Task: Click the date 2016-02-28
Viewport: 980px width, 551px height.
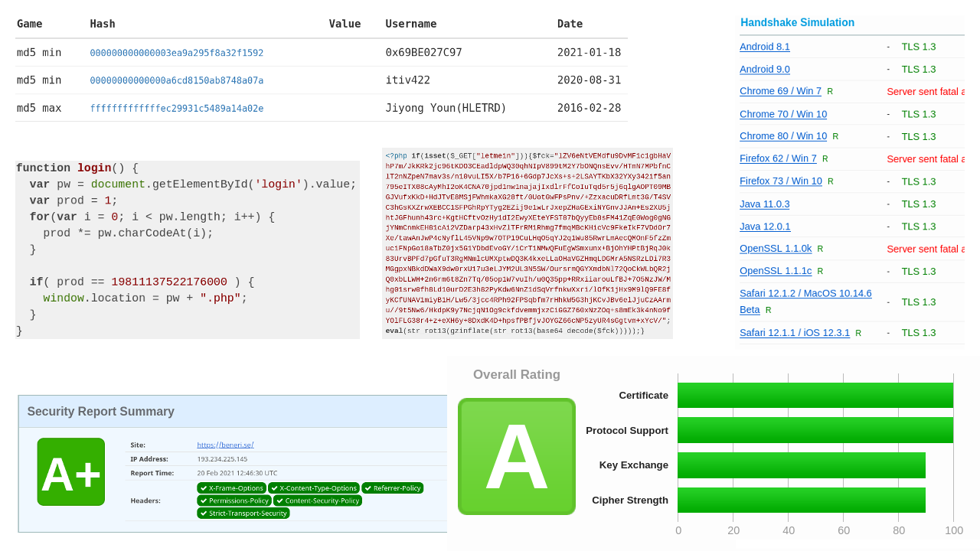Action: coord(590,108)
